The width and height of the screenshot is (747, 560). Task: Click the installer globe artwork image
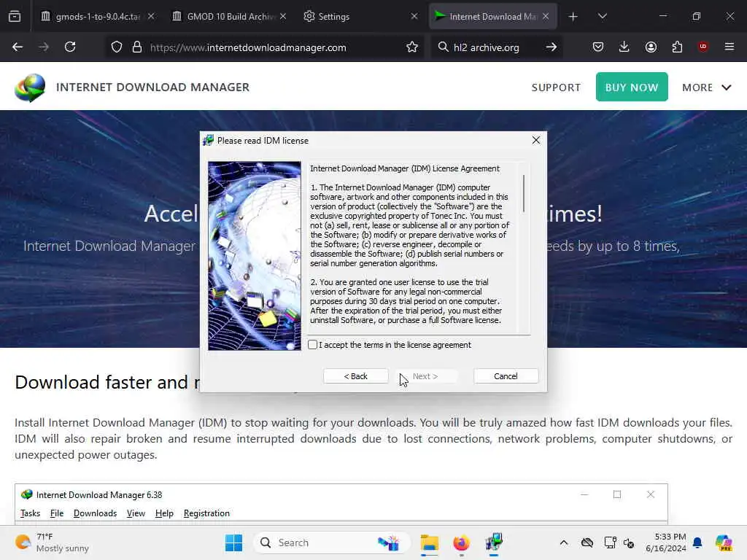[255, 256]
